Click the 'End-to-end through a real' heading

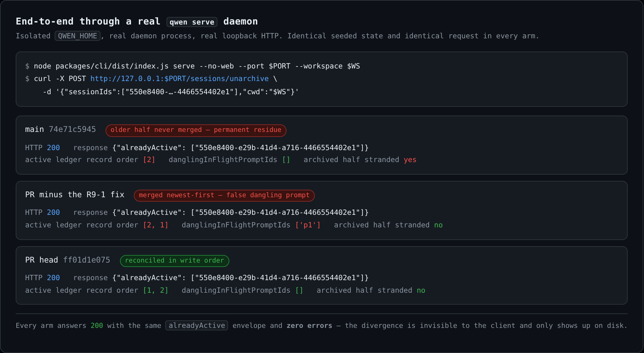click(x=88, y=21)
